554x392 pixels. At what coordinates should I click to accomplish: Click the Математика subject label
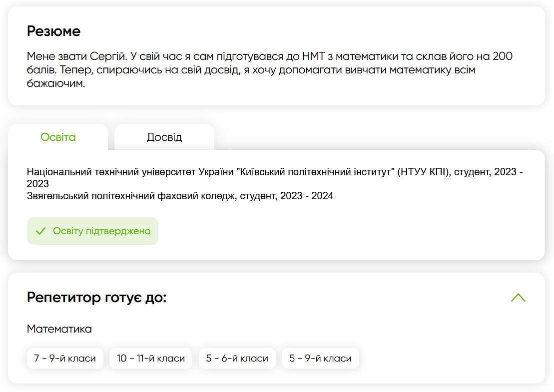[59, 329]
